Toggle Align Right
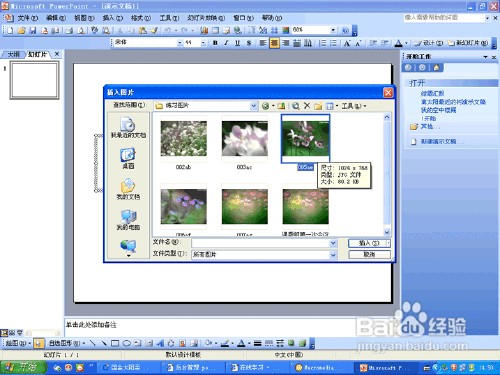 coord(286,43)
